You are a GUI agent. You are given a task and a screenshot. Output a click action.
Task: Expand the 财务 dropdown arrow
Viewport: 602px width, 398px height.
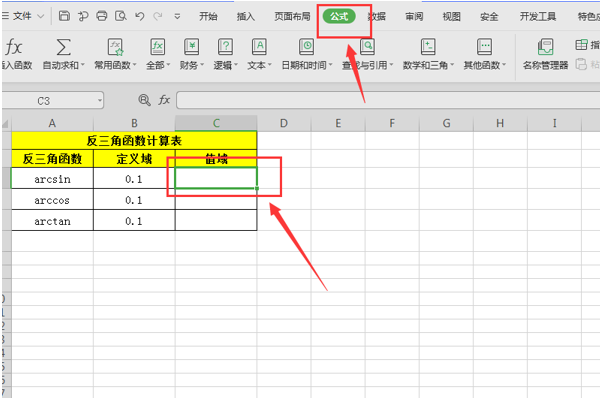point(202,65)
